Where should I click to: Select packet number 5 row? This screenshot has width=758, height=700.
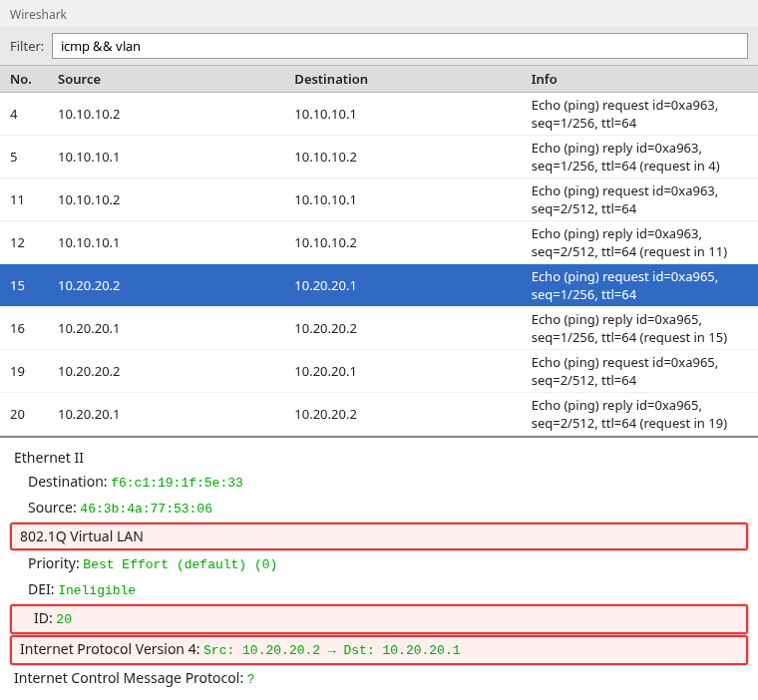[379, 158]
